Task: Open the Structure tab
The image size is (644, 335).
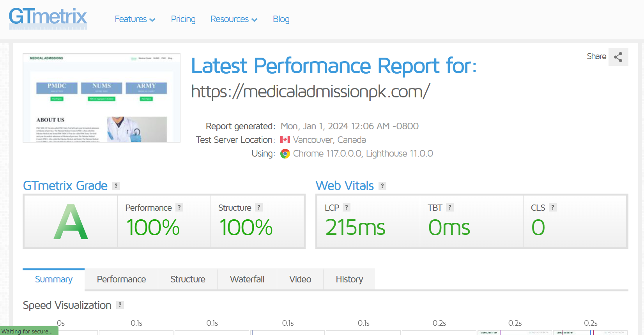Action: click(x=188, y=279)
